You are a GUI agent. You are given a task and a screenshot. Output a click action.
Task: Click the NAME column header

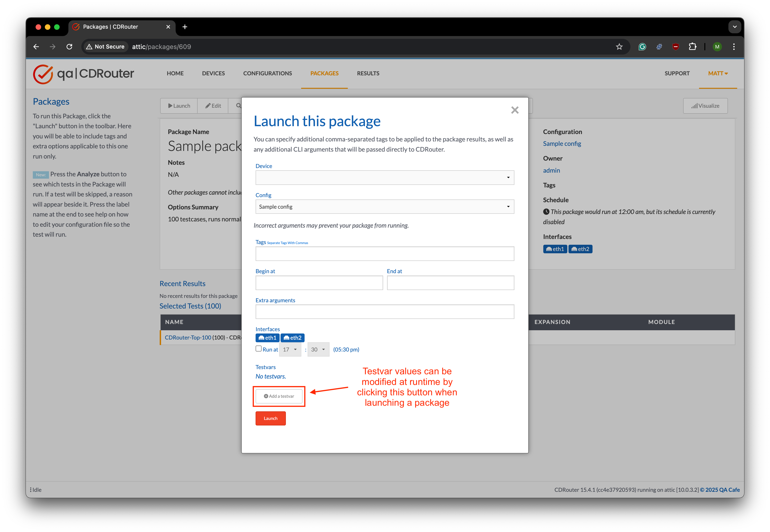click(x=174, y=322)
